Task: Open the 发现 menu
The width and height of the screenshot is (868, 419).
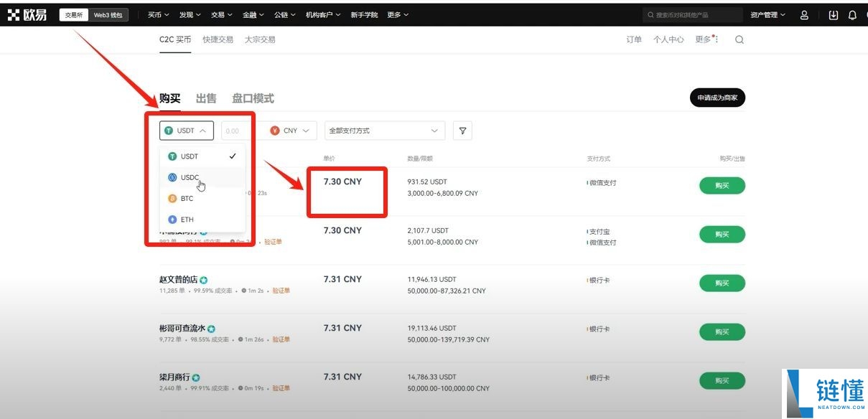Action: pyautogui.click(x=190, y=15)
